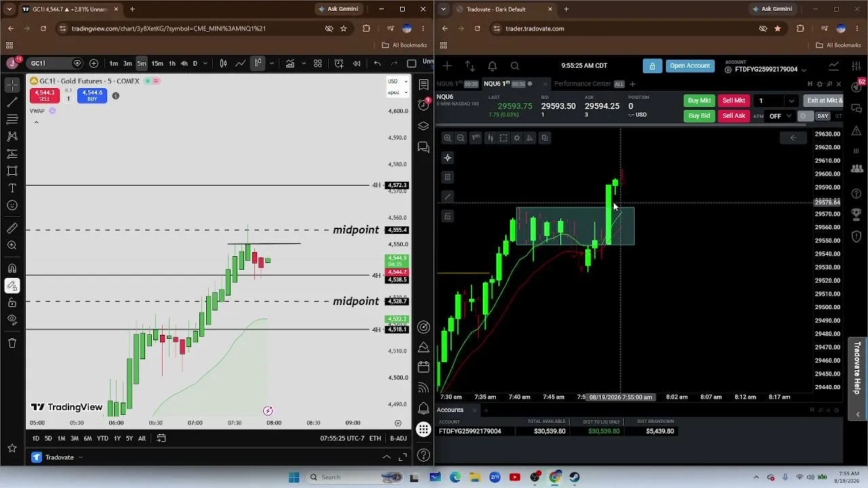This screenshot has width=868, height=488.
Task: Open the TradingView alerts panel with badge
Action: [424, 104]
